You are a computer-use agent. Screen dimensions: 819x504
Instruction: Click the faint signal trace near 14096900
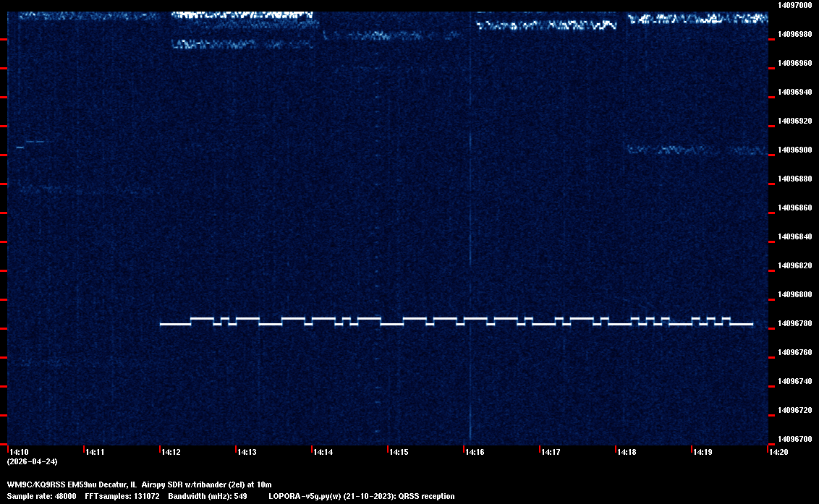pyautogui.click(x=695, y=150)
